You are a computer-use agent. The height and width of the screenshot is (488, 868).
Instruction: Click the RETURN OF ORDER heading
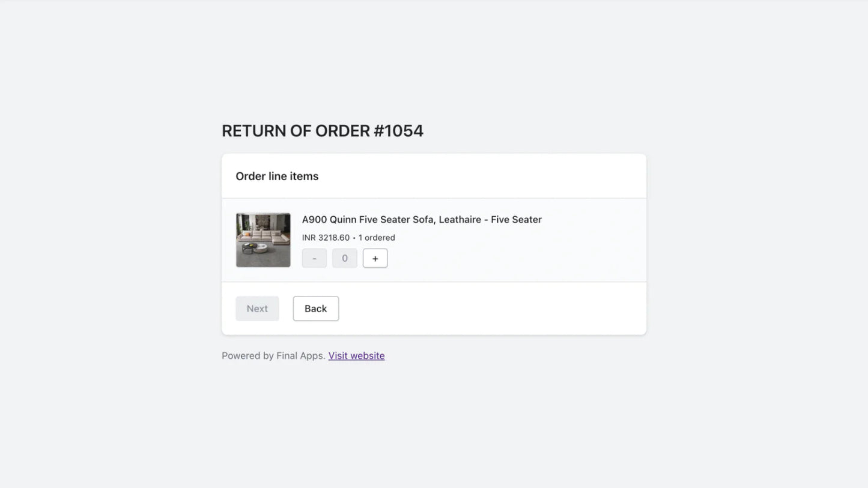(x=322, y=131)
